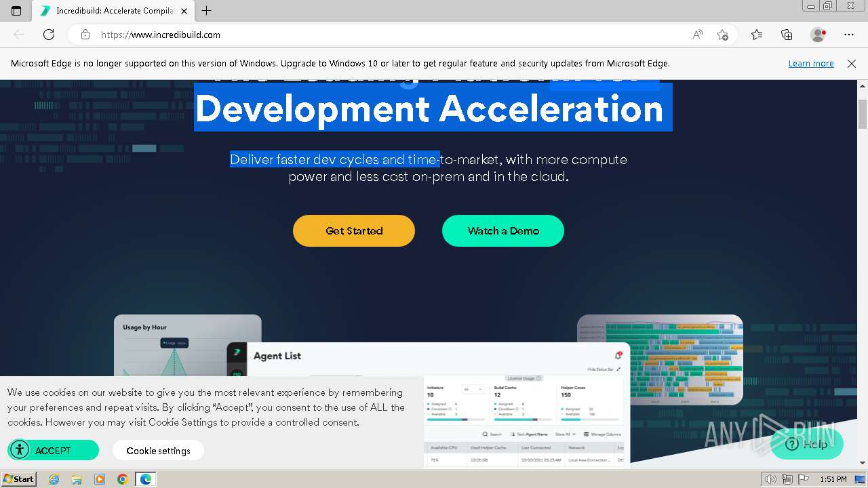Open Read aloud feature icon

[698, 35]
